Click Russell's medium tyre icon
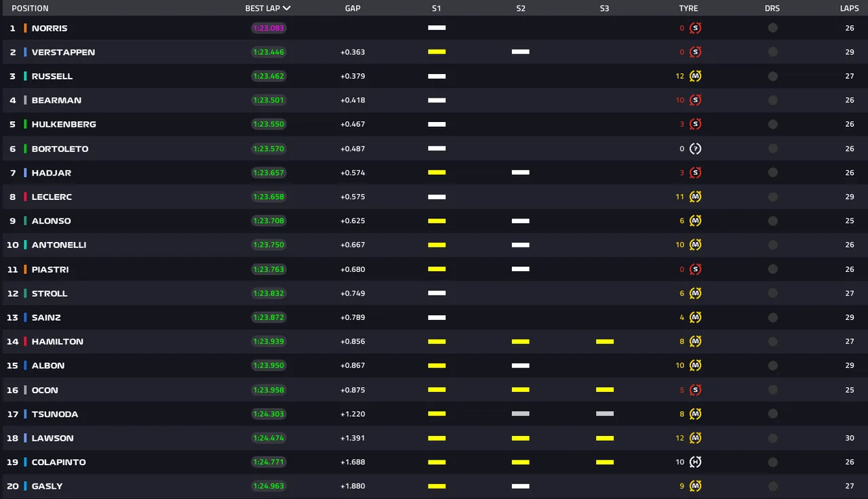 coord(695,77)
